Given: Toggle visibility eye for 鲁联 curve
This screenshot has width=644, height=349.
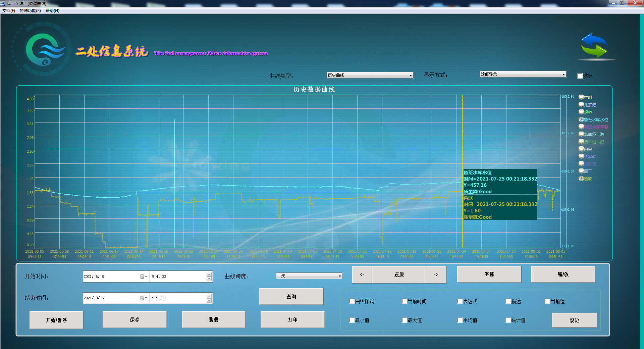Looking at the screenshot, I should (x=581, y=179).
